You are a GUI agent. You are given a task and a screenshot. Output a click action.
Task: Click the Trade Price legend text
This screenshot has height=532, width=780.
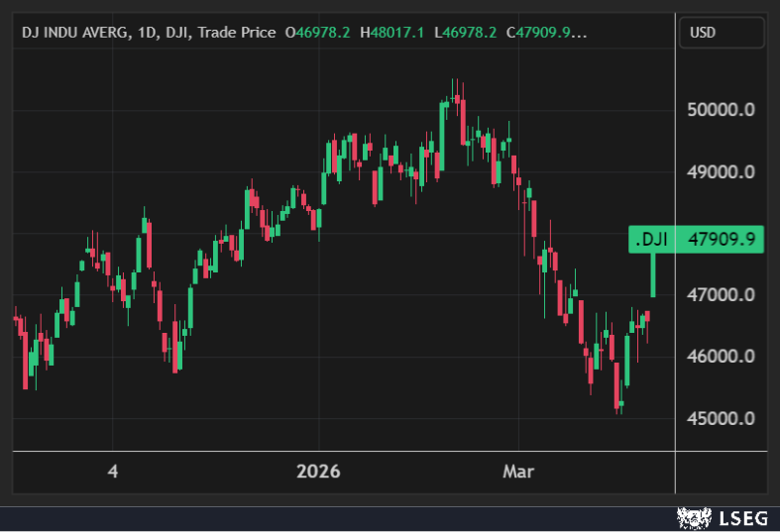coord(236,33)
